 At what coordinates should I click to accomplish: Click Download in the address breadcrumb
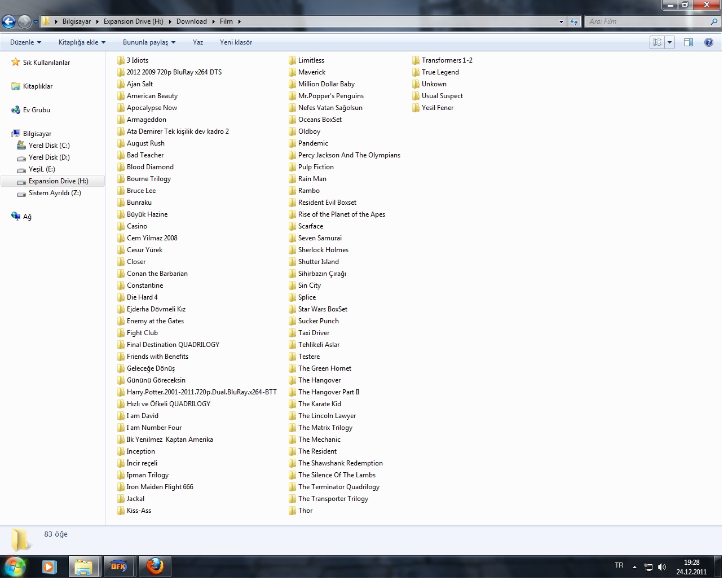coord(192,21)
